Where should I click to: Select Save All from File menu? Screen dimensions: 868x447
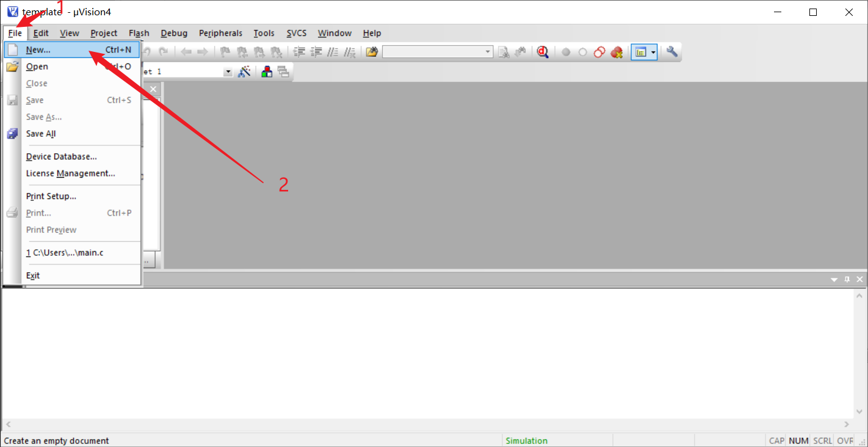[72, 134]
